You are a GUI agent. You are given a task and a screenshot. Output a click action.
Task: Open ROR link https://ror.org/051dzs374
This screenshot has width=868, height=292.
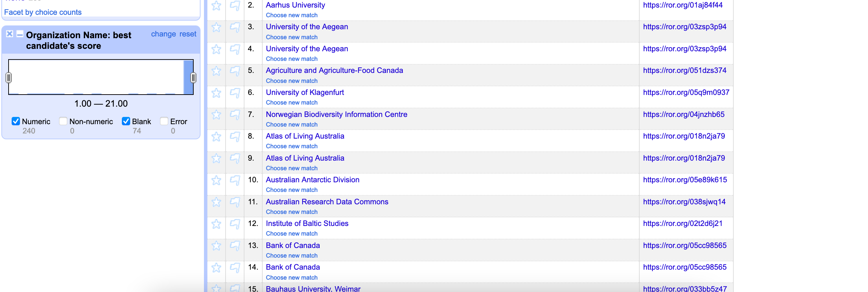(x=685, y=71)
